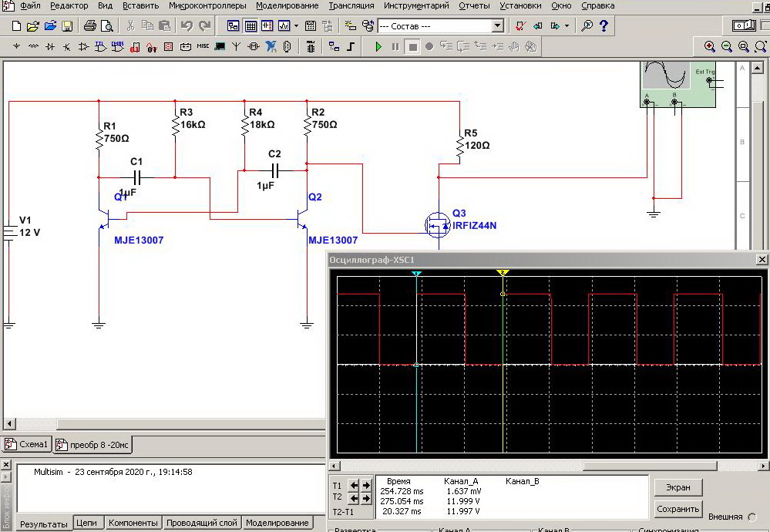Switch to the Компоненты tab

133,523
